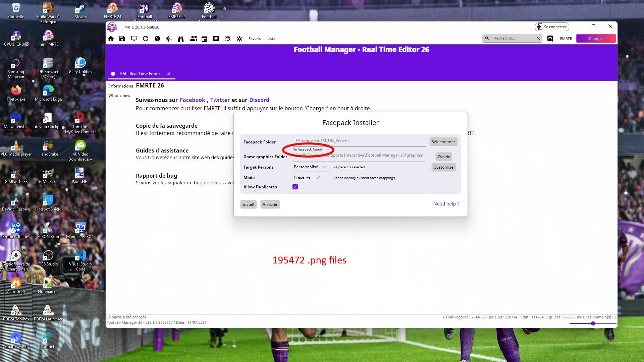Uncheck Allow Duplicates in Facepack Installer
Screen dimensions: 644x362
pyautogui.click(x=295, y=187)
